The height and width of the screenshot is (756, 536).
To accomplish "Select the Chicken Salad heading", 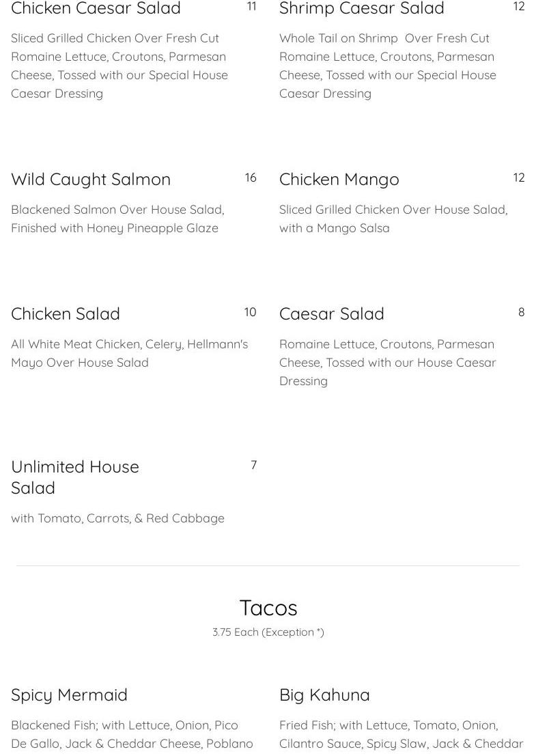I will pos(66,313).
